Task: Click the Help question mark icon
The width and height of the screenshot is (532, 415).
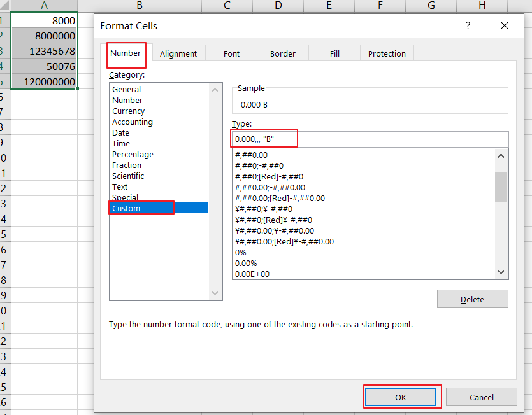Action: click(468, 25)
